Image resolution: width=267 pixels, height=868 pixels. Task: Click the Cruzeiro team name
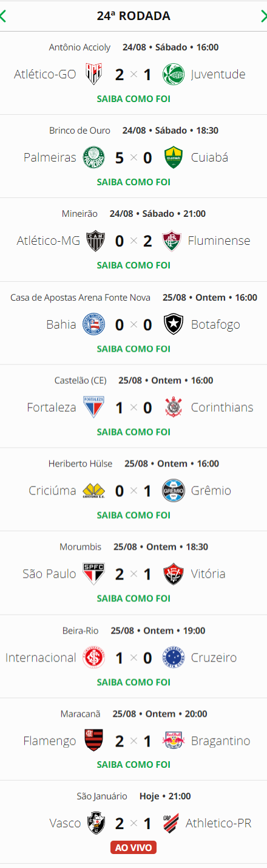point(214,657)
